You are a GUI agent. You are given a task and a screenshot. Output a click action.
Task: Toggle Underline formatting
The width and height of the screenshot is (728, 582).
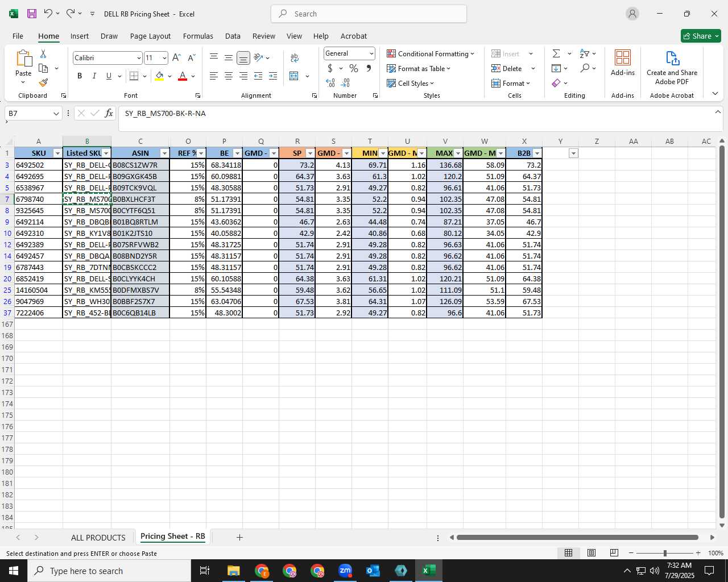pyautogui.click(x=109, y=76)
